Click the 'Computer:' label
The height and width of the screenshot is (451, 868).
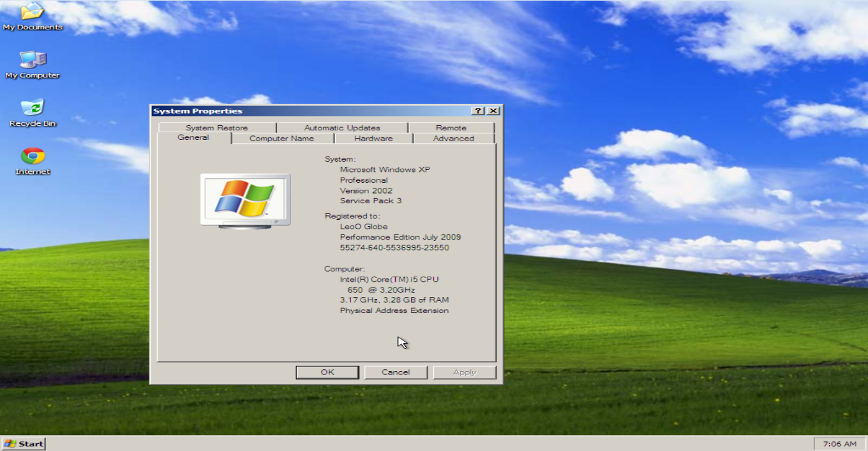coord(345,269)
